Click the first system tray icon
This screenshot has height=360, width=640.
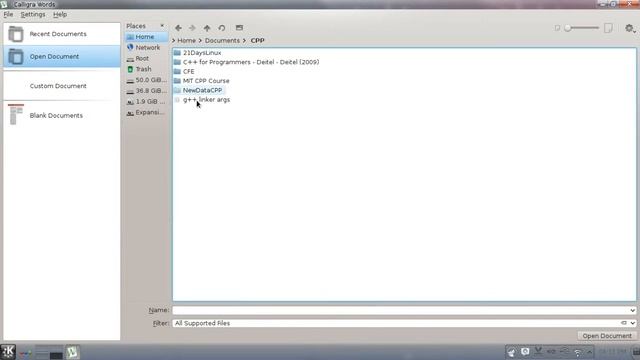coord(511,352)
